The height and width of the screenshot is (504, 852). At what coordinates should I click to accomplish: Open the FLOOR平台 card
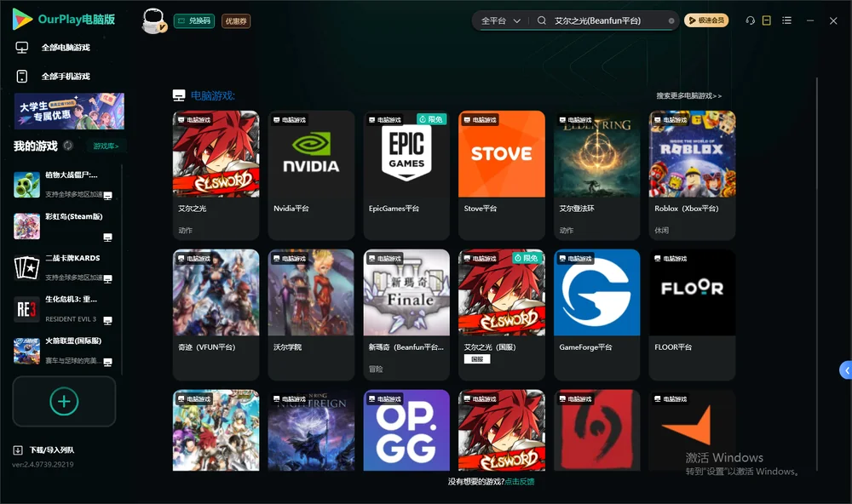click(x=692, y=314)
